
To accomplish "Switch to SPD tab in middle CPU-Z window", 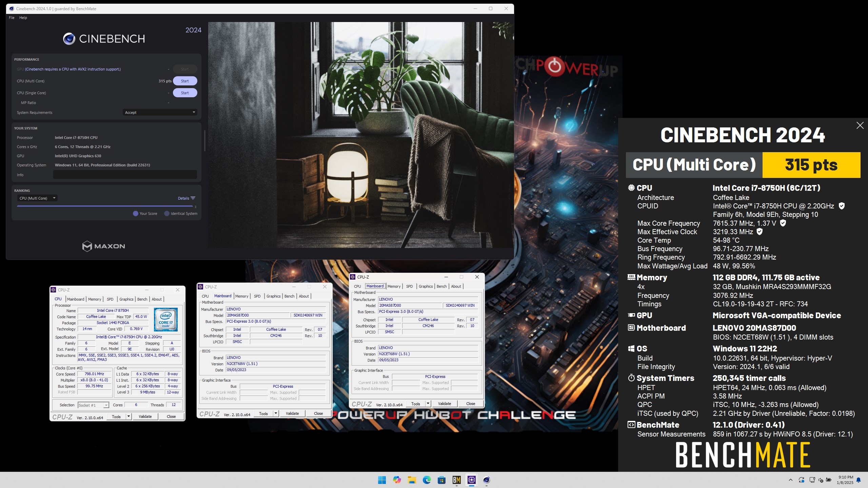I will (257, 296).
